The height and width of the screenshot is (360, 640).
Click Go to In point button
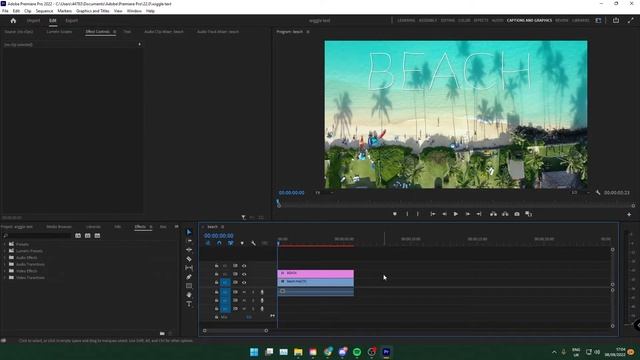(x=432, y=214)
